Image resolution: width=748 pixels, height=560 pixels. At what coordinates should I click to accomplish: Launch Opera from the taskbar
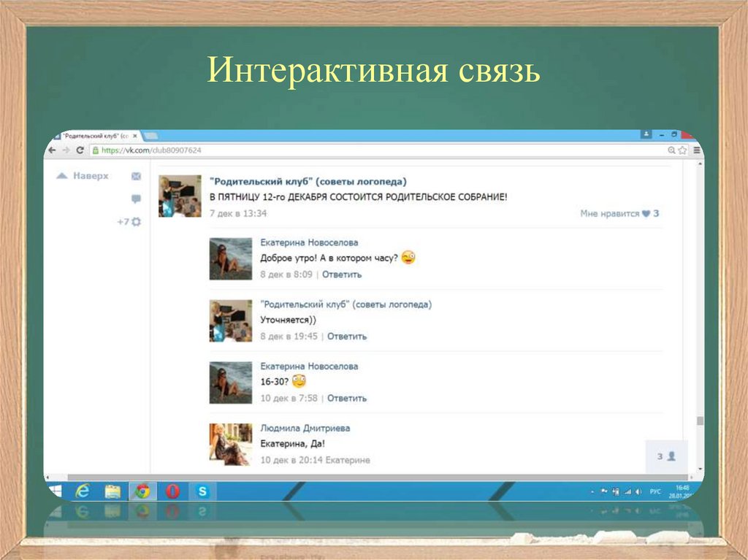(172, 491)
